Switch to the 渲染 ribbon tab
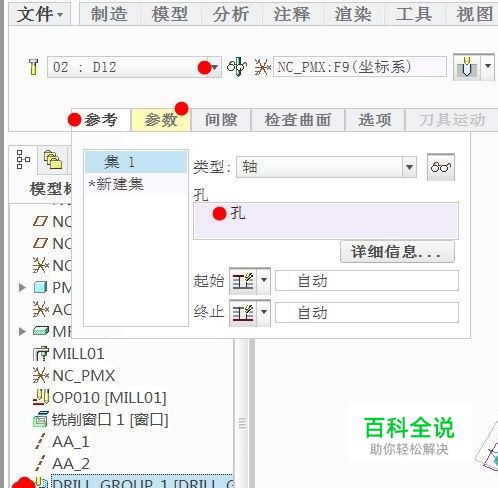Viewport: 498px width, 488px height. [x=353, y=14]
